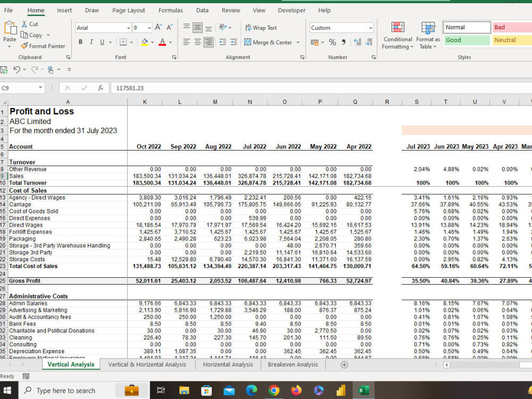Open the Formulas ribbon tab
Screen dimensions: 532x399
[170, 10]
